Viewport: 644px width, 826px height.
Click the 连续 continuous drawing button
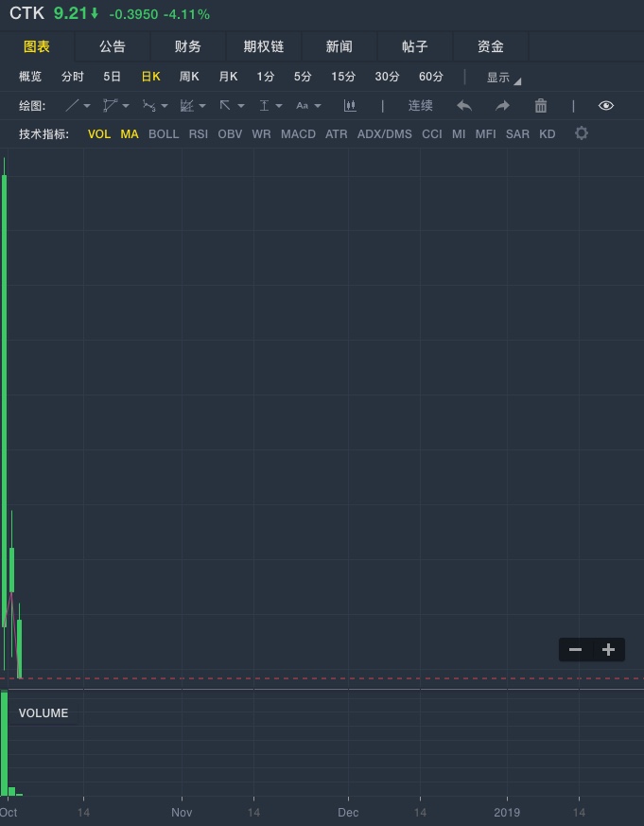tap(421, 106)
